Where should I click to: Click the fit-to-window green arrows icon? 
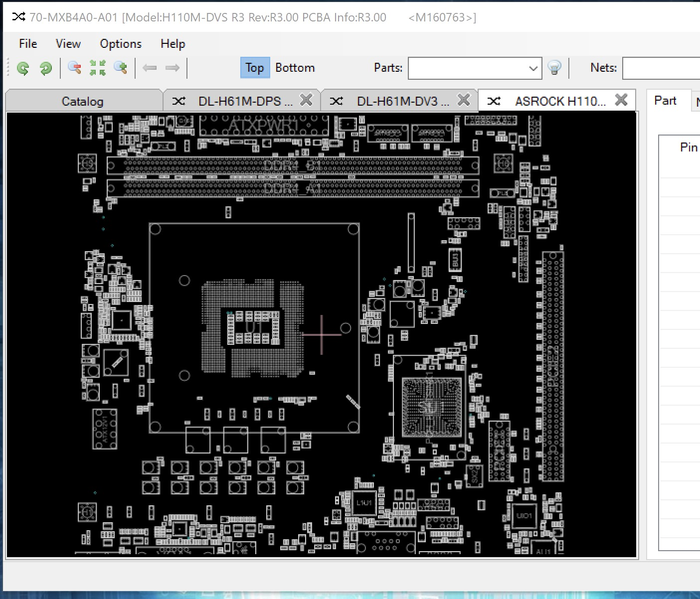pyautogui.click(x=98, y=68)
